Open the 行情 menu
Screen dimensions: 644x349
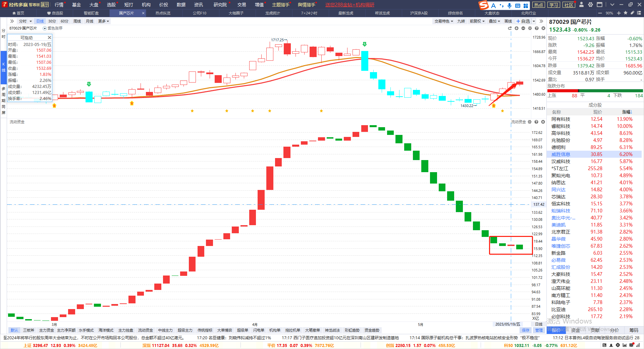59,5
